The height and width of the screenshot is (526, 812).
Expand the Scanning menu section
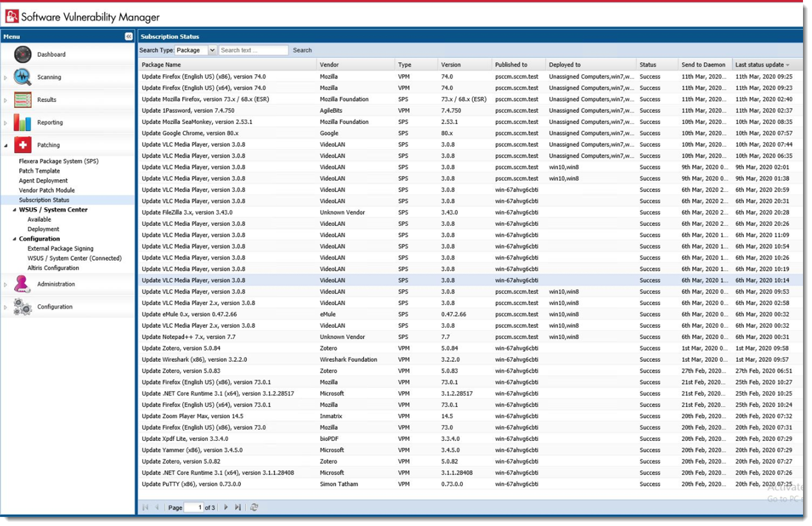pyautogui.click(x=5, y=78)
